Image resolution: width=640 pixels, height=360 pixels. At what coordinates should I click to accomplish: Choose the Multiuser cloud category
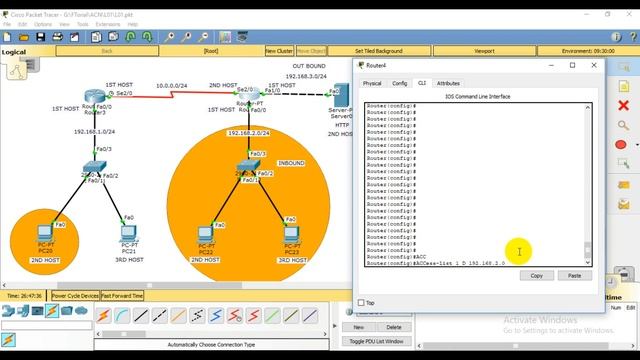(81, 311)
